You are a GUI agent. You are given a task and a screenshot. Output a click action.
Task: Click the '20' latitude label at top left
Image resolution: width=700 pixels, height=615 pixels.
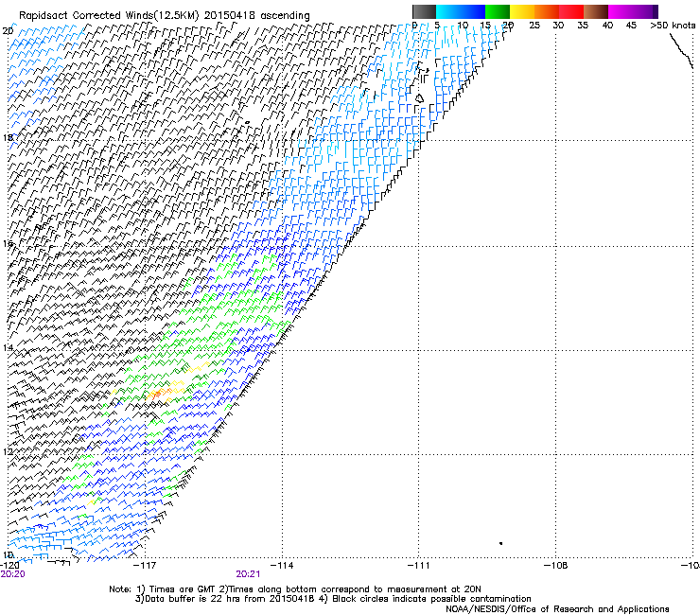[8, 31]
